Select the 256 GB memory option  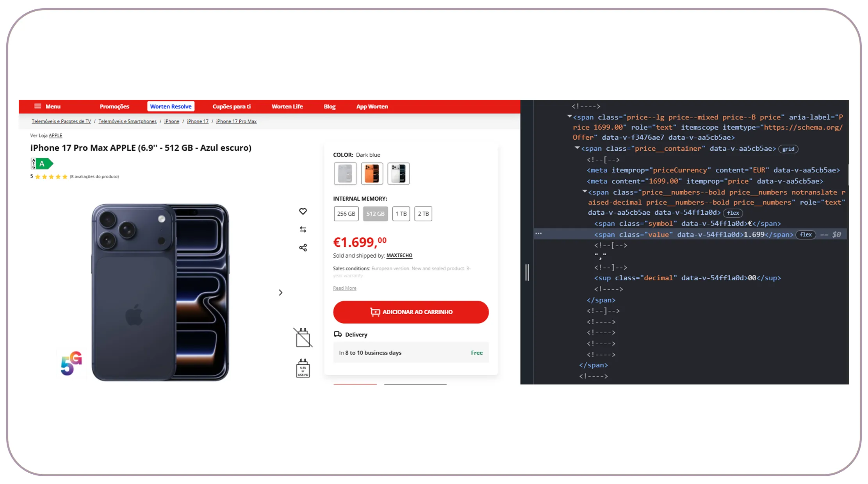click(x=346, y=214)
